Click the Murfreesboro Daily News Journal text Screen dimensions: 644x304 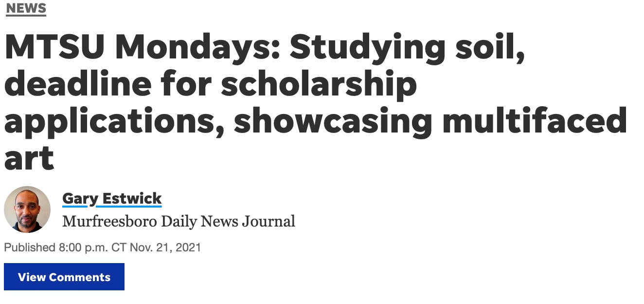click(x=179, y=222)
